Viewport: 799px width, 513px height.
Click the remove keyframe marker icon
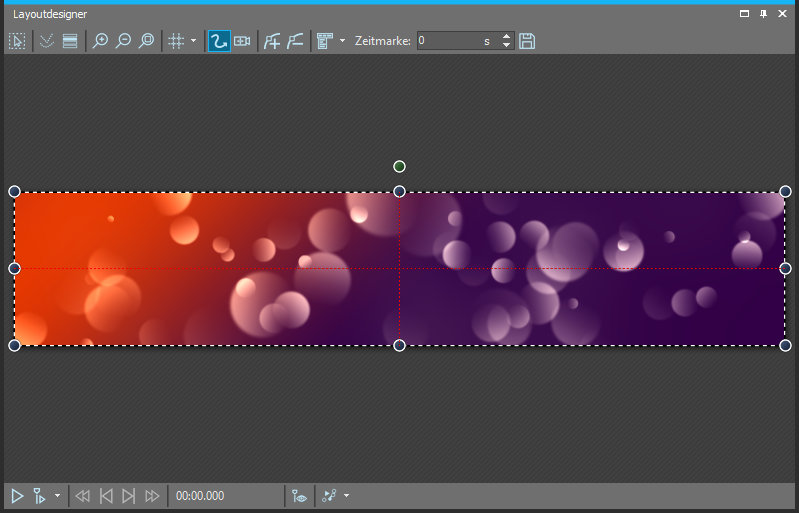295,41
